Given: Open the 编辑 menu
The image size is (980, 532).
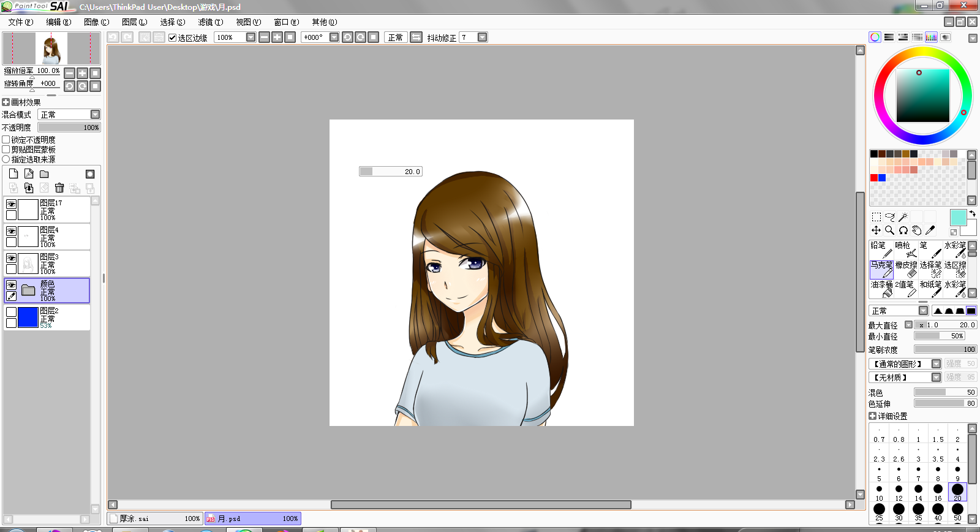Looking at the screenshot, I should click(x=59, y=22).
